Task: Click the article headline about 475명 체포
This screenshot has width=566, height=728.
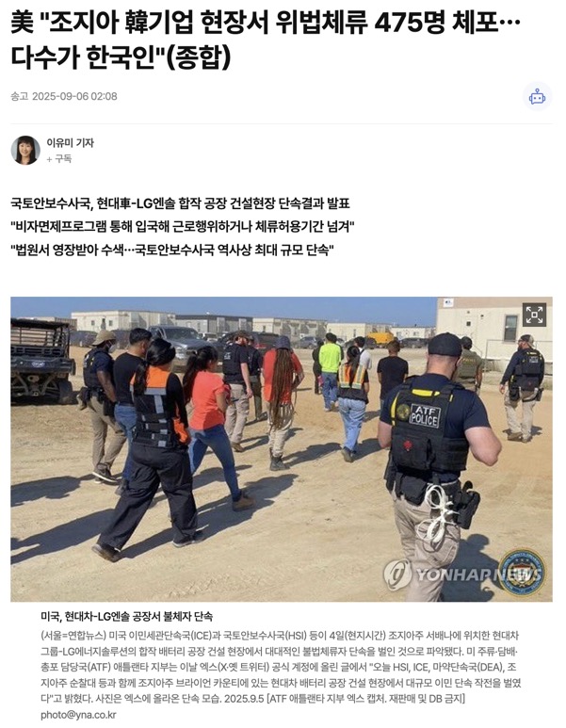Action: (266, 40)
